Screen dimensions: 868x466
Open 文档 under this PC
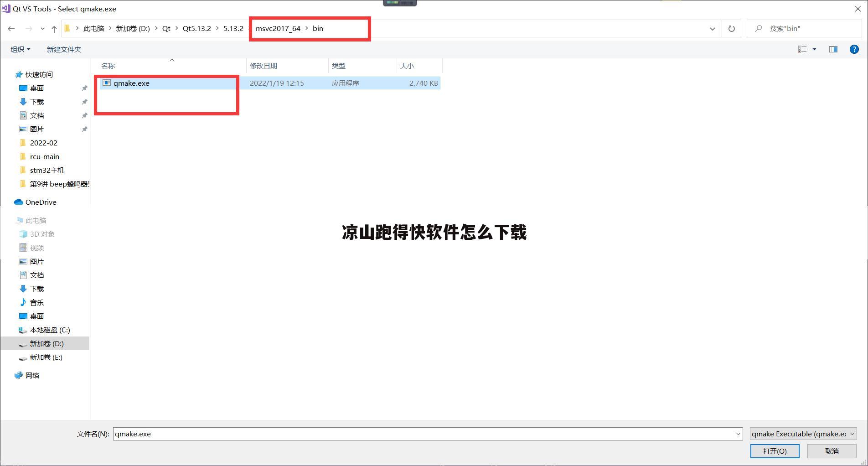36,275
